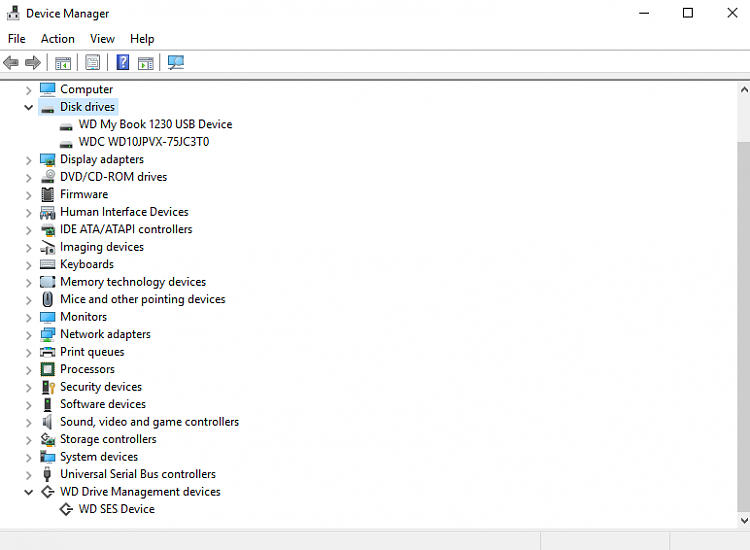Select the Disk drives label

pos(88,107)
